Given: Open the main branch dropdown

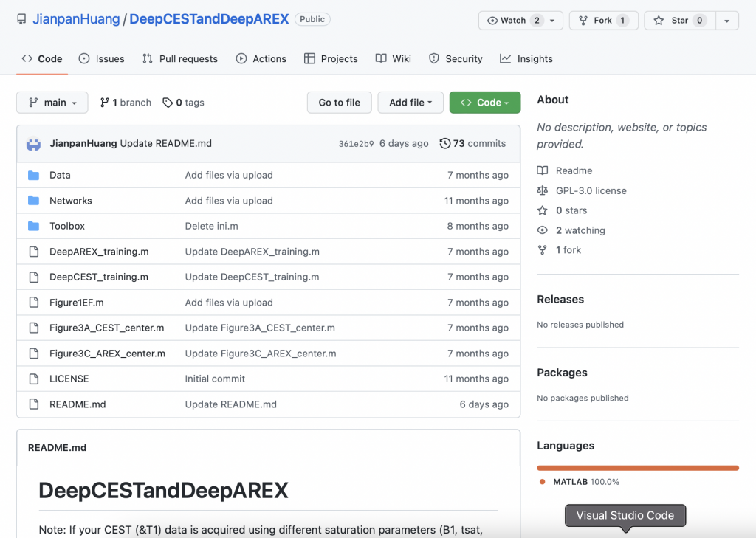Looking at the screenshot, I should 52,103.
